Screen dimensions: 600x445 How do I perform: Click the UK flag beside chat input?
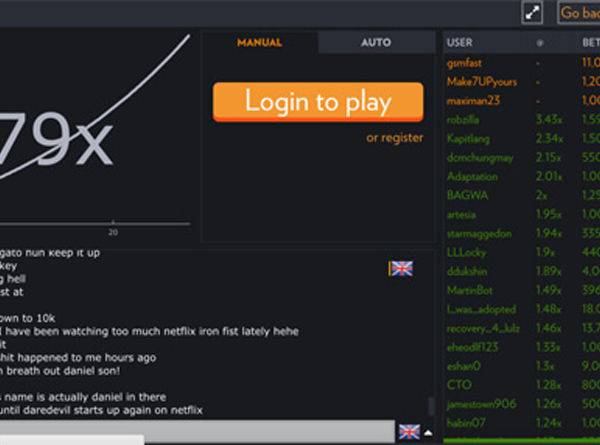pyautogui.click(x=408, y=432)
